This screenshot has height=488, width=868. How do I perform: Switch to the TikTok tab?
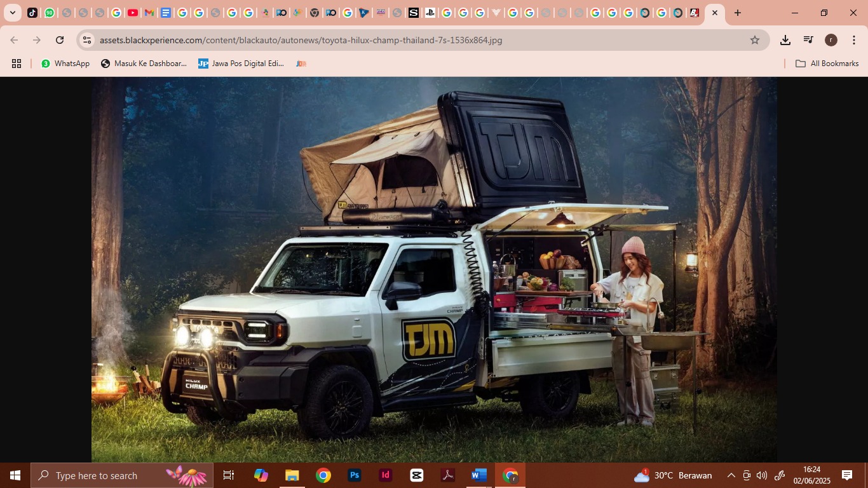[x=32, y=13]
